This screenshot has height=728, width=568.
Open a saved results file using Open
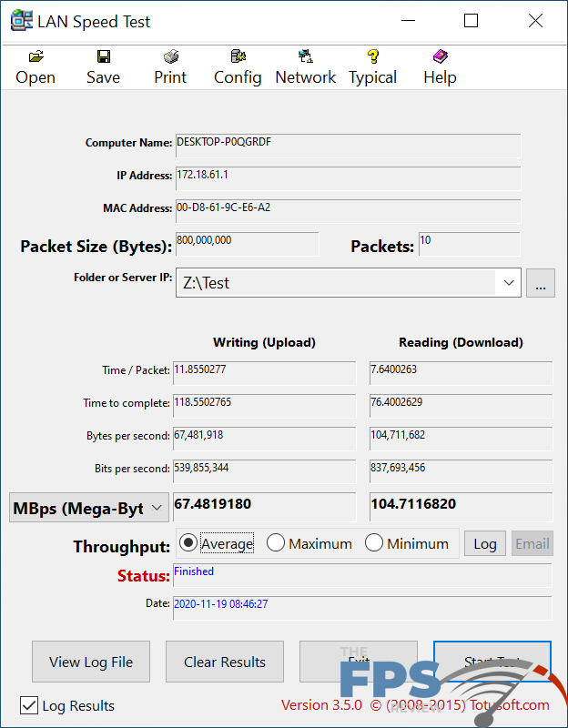tap(35, 68)
